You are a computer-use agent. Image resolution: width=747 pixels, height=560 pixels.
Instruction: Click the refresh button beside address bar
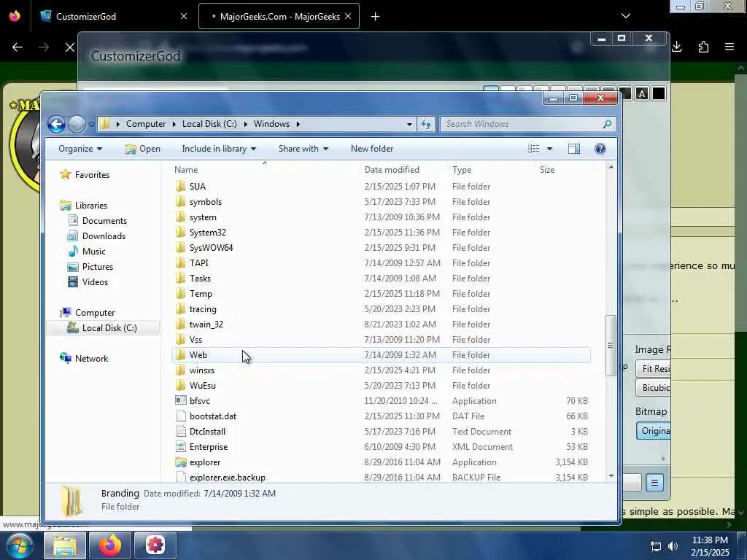(x=426, y=124)
